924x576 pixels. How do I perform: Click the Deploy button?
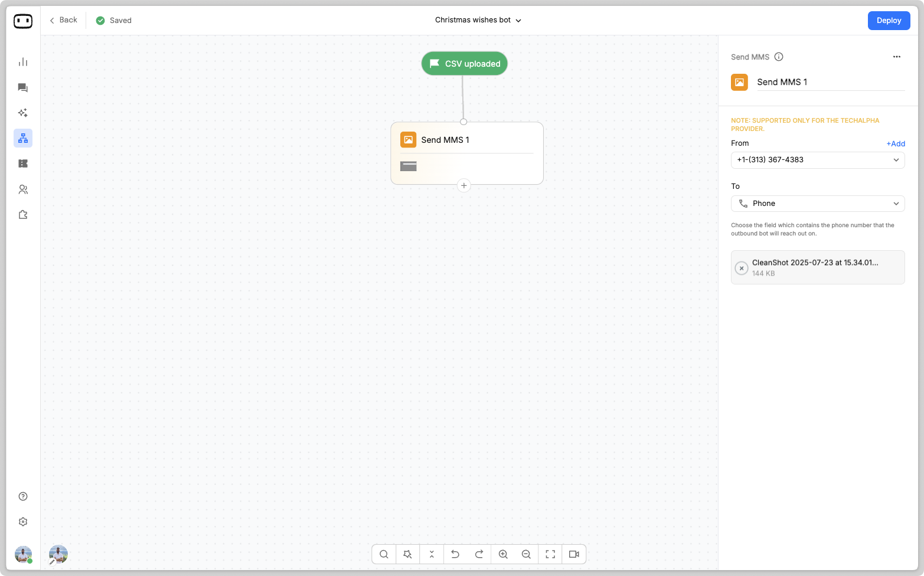[x=889, y=21]
